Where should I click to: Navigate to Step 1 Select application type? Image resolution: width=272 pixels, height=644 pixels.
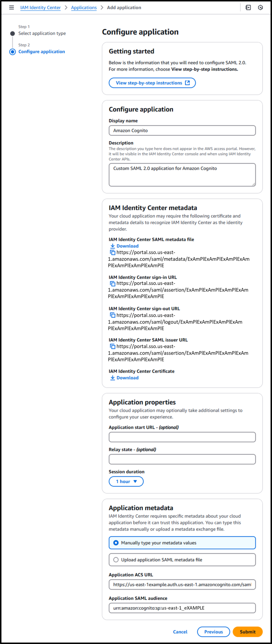(12, 33)
